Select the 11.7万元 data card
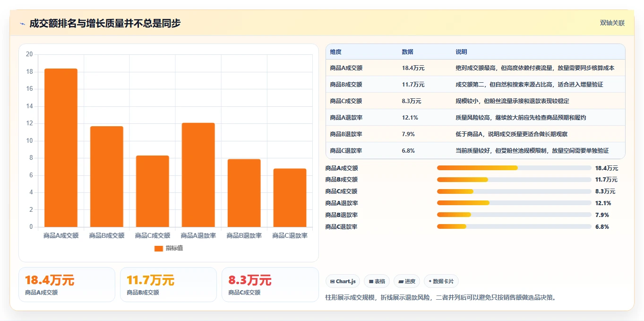This screenshot has width=644, height=321. point(168,285)
